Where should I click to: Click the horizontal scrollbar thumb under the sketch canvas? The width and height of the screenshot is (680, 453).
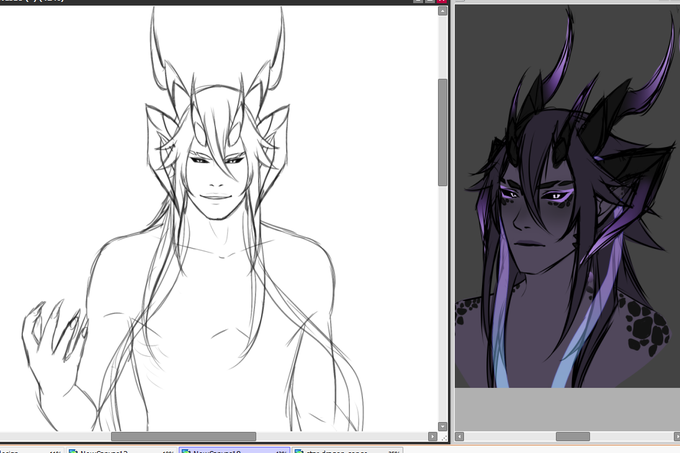[x=183, y=436]
